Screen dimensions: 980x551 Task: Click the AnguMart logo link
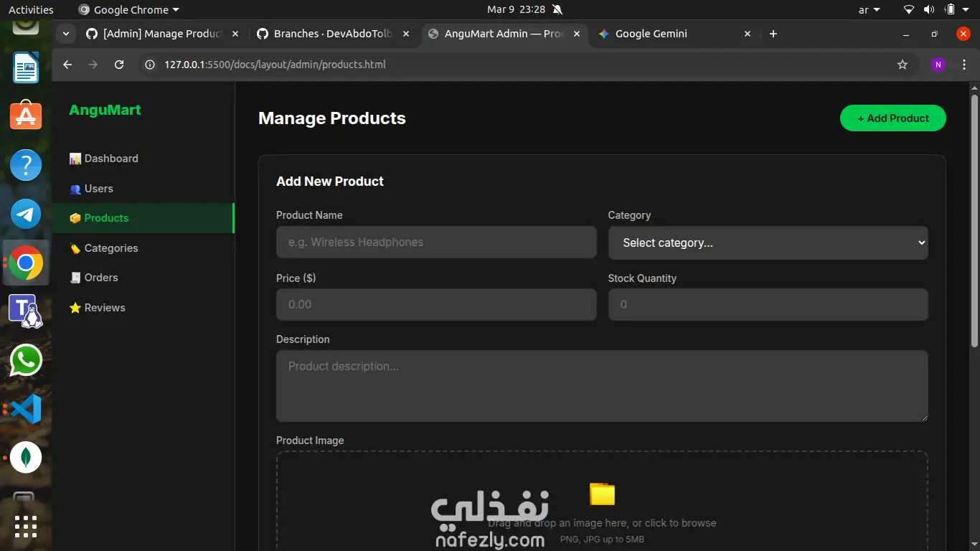coord(105,110)
